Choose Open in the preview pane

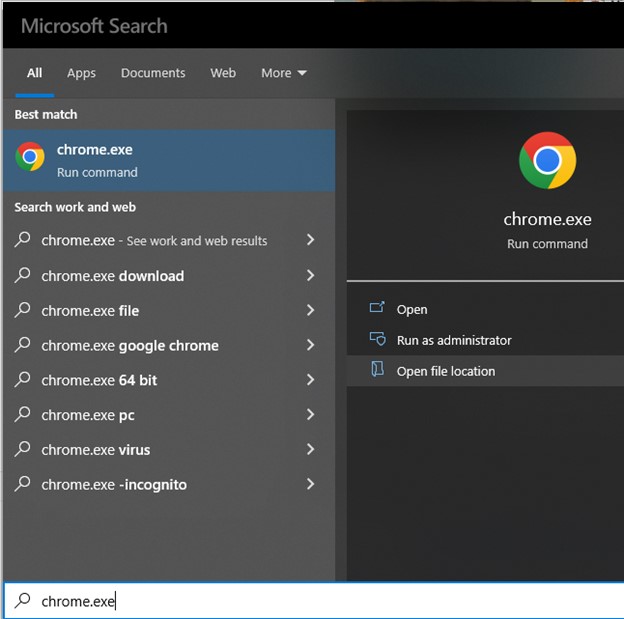(x=485, y=309)
